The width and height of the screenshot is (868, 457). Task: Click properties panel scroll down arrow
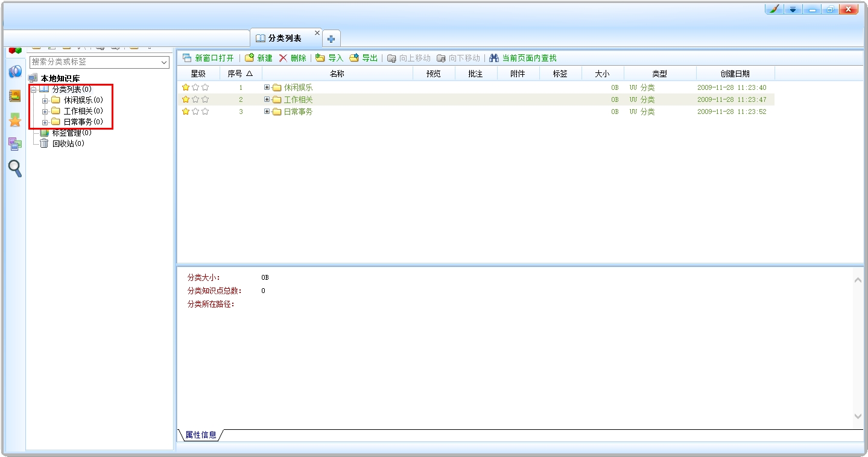tap(858, 416)
